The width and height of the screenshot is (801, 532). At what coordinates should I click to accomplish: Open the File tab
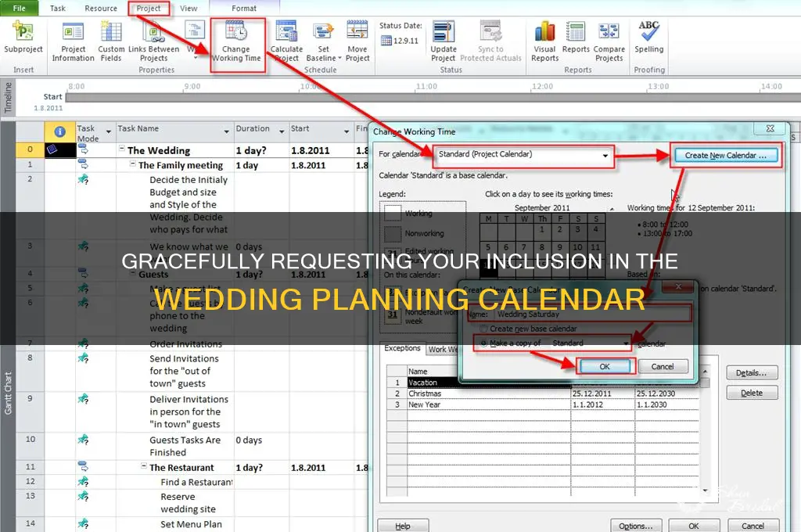pos(20,8)
